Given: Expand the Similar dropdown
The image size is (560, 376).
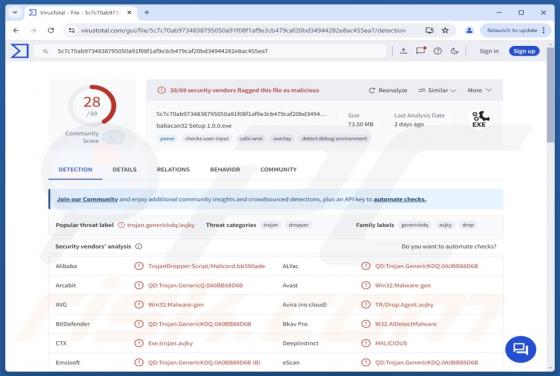Looking at the screenshot, I should pos(437,90).
